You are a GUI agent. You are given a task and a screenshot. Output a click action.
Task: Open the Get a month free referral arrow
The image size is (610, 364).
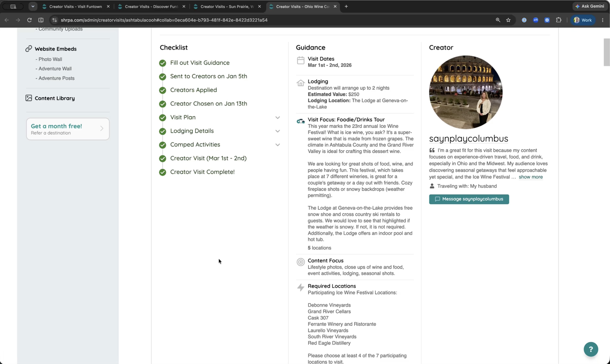(101, 128)
